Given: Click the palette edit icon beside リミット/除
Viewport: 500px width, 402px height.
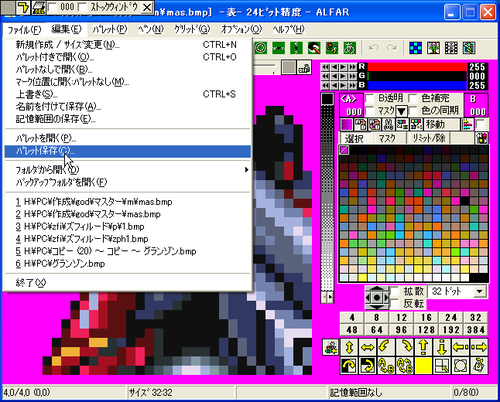Looking at the screenshot, I should pos(482,138).
